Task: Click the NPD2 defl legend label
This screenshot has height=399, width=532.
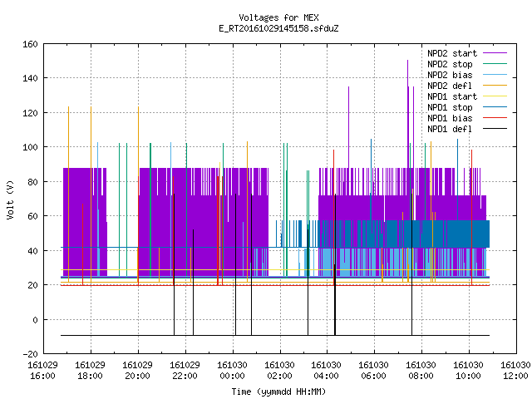Action: pos(450,86)
